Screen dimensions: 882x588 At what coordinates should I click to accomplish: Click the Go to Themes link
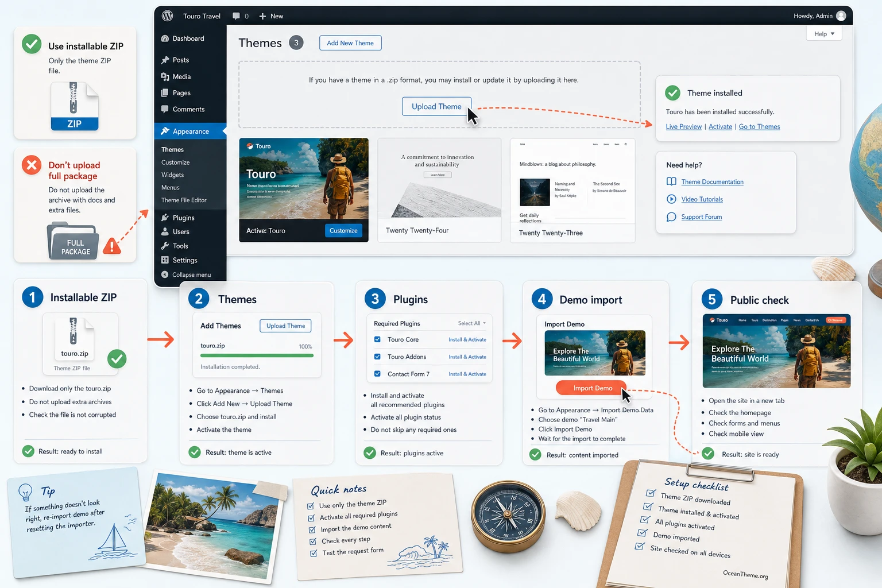coord(759,126)
